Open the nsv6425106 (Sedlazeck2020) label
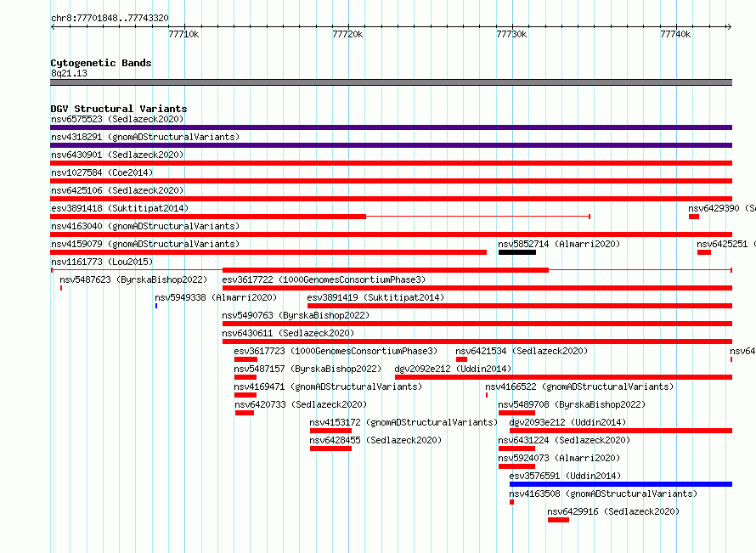 pyautogui.click(x=117, y=190)
